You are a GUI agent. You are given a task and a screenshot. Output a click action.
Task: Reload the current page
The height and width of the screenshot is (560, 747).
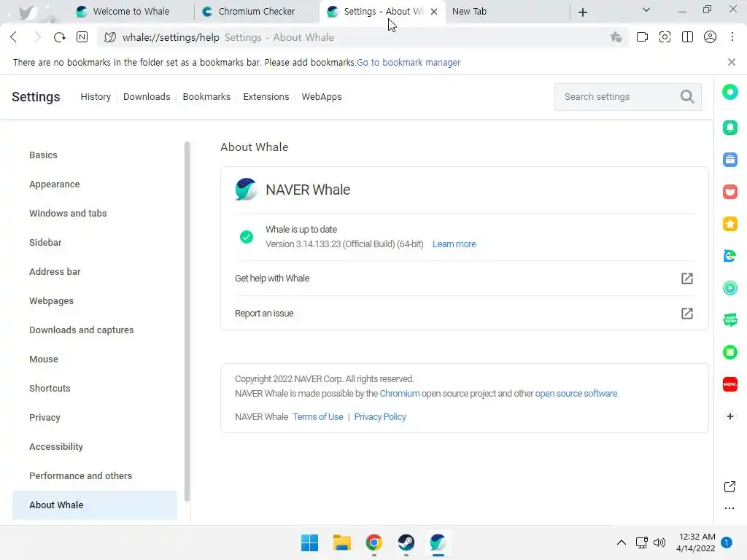pyautogui.click(x=60, y=37)
